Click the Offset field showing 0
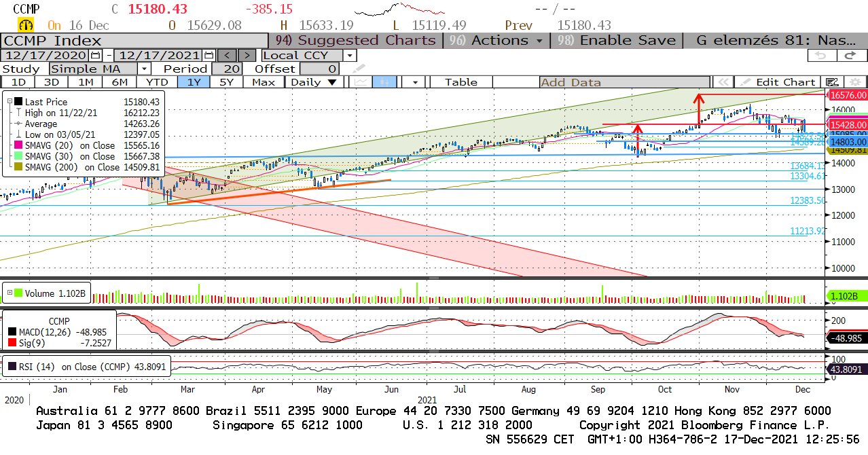Image resolution: width=868 pixels, height=455 pixels. tap(320, 69)
